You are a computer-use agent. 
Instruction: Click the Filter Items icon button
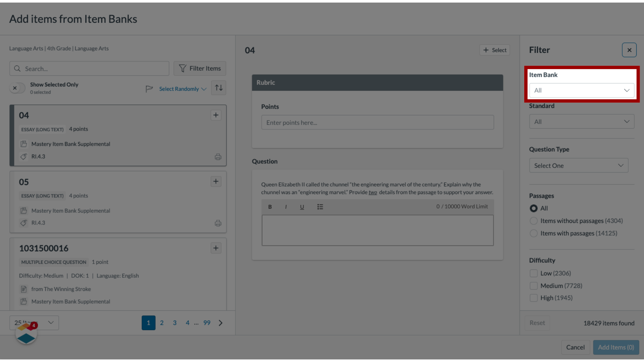coord(200,68)
